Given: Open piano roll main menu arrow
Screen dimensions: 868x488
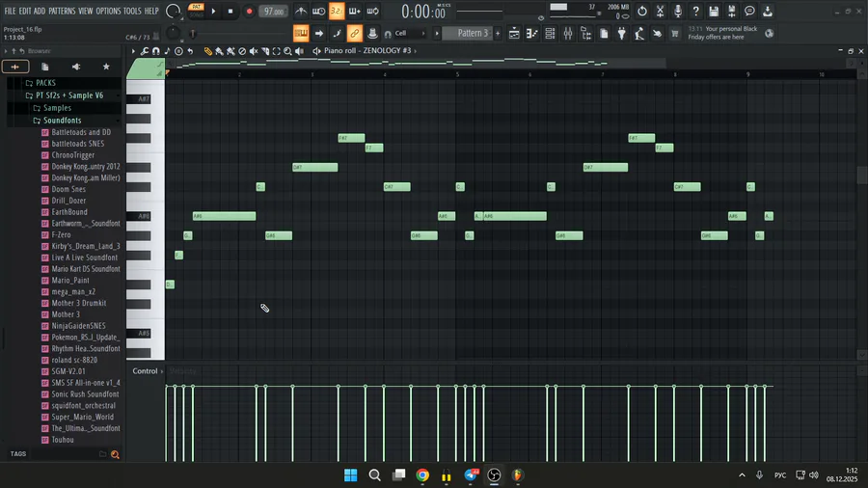Looking at the screenshot, I should click(133, 51).
